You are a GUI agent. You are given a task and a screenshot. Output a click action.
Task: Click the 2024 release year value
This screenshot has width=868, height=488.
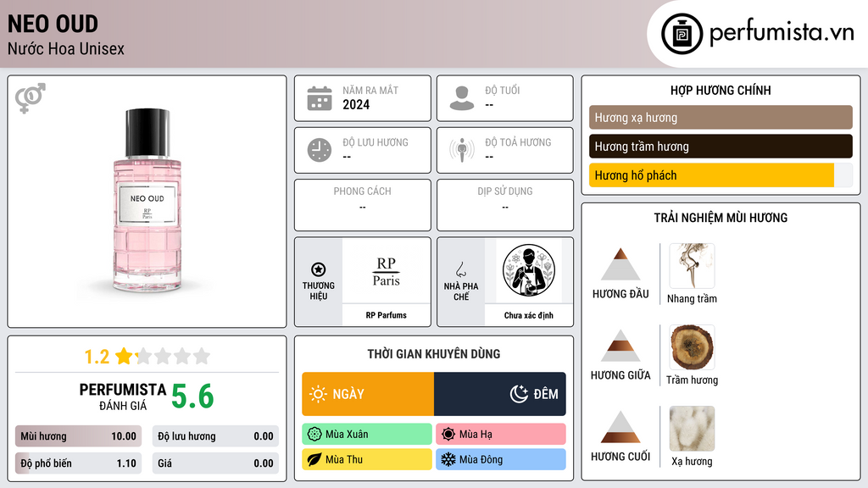click(x=356, y=104)
